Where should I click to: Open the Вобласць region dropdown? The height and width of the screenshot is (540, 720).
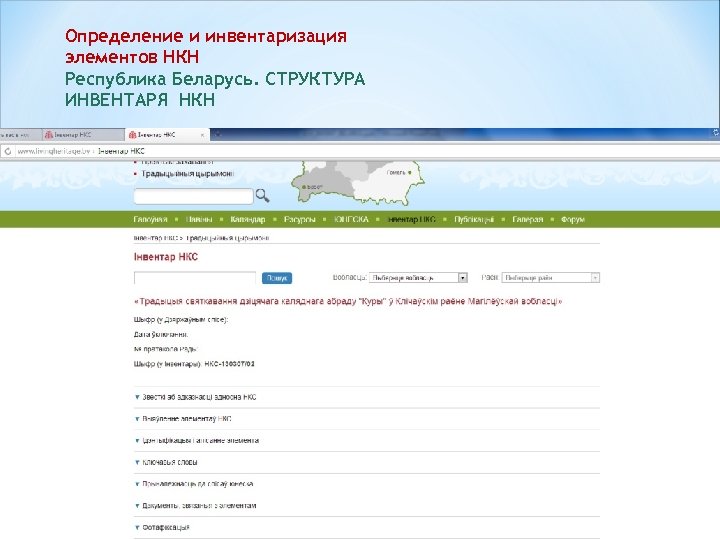point(418,278)
